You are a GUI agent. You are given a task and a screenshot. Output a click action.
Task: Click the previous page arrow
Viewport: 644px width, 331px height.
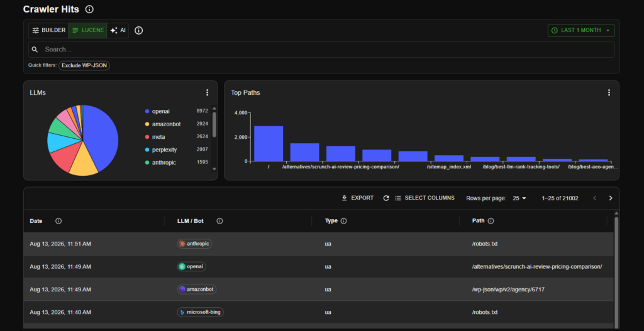[x=594, y=198]
